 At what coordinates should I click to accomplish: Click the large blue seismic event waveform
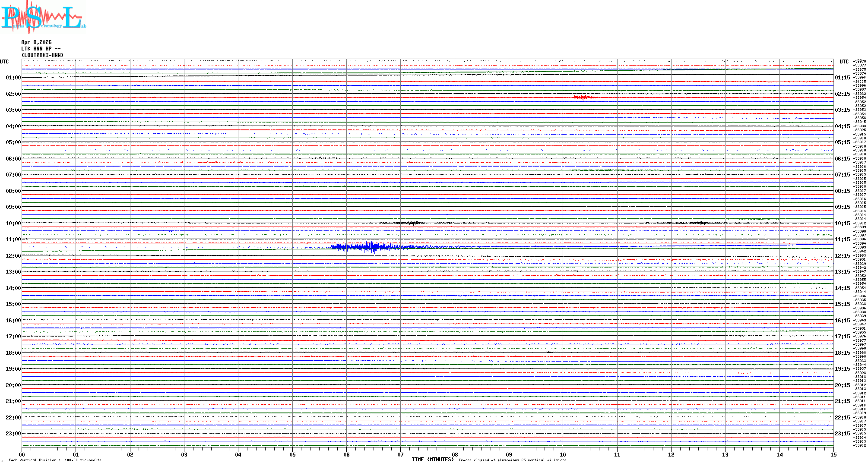click(x=371, y=247)
